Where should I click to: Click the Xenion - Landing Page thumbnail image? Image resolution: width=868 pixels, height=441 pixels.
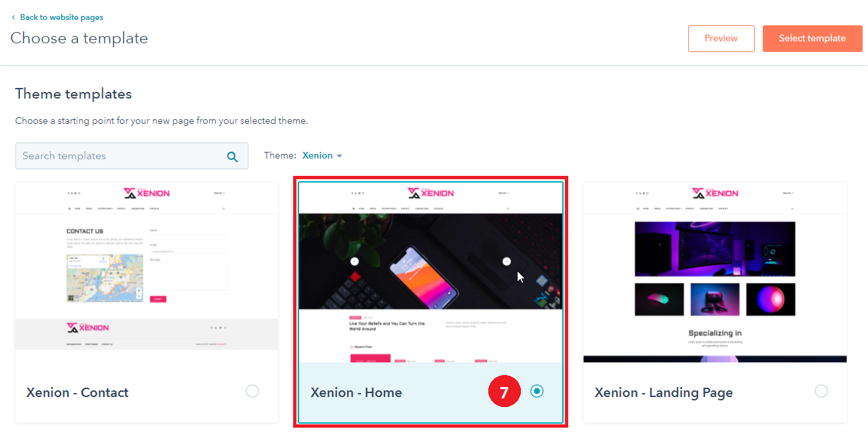point(715,273)
